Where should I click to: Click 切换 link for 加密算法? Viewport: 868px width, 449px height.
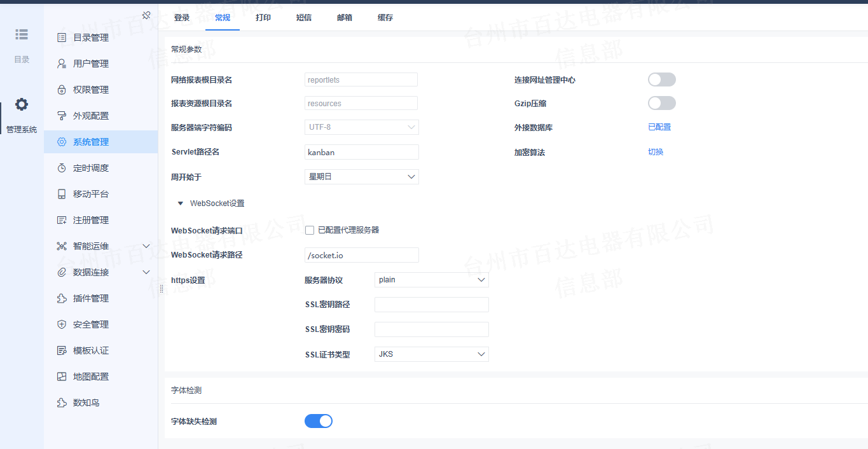click(x=656, y=152)
